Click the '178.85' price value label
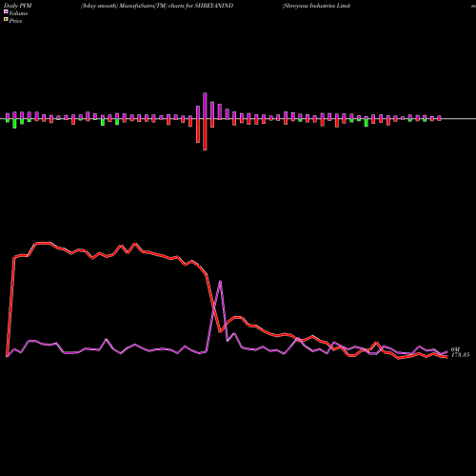Screen dimensions: 476x476 (460, 355)
